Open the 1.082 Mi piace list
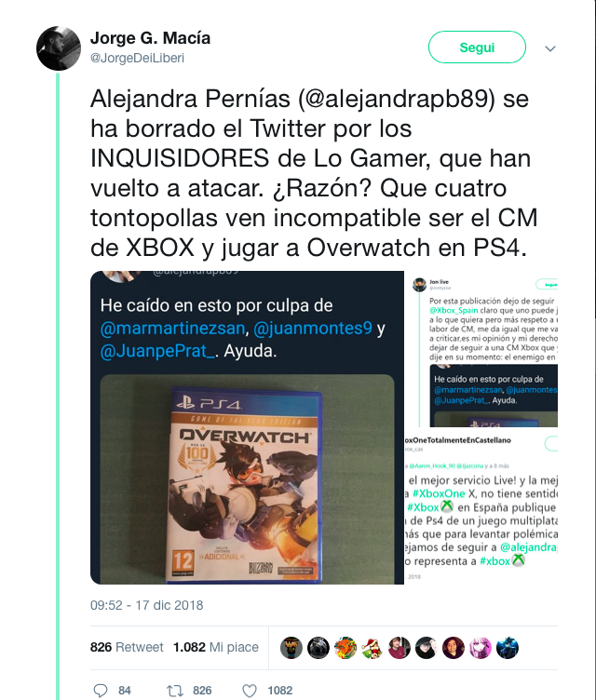 pos(216,647)
